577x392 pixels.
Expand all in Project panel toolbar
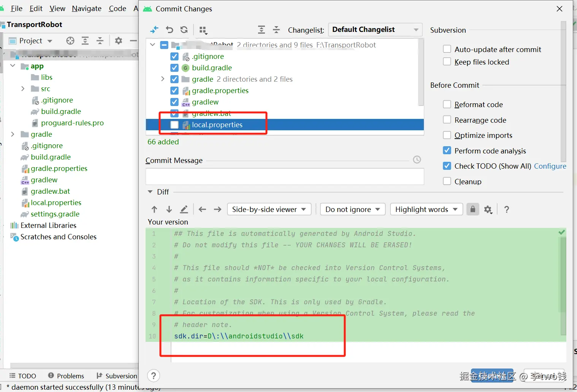85,41
